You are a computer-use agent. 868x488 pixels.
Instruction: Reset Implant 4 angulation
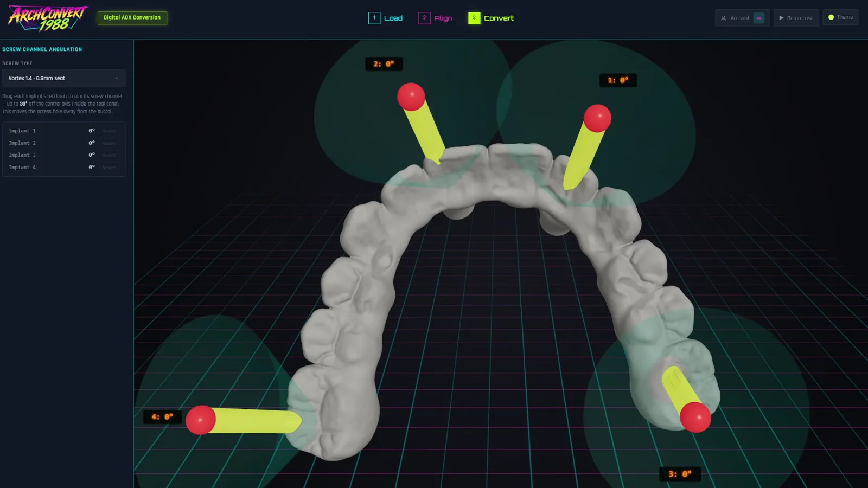click(109, 168)
